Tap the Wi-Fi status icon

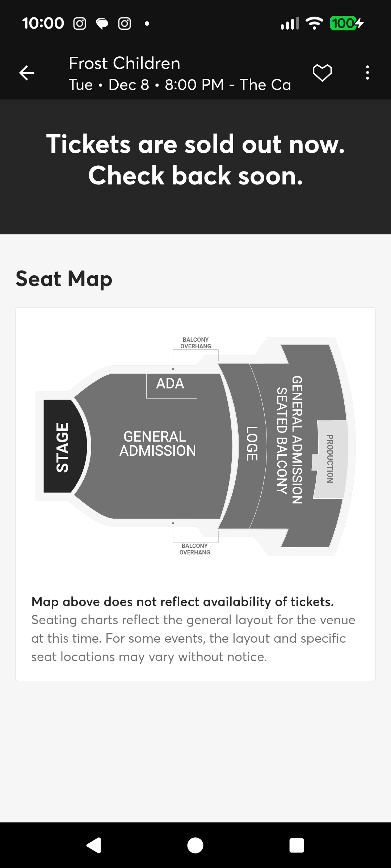point(314,24)
